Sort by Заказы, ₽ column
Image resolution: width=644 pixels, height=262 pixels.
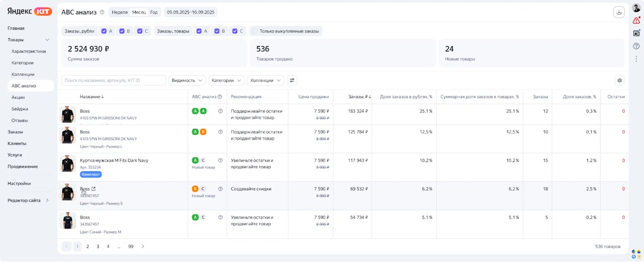(x=359, y=97)
